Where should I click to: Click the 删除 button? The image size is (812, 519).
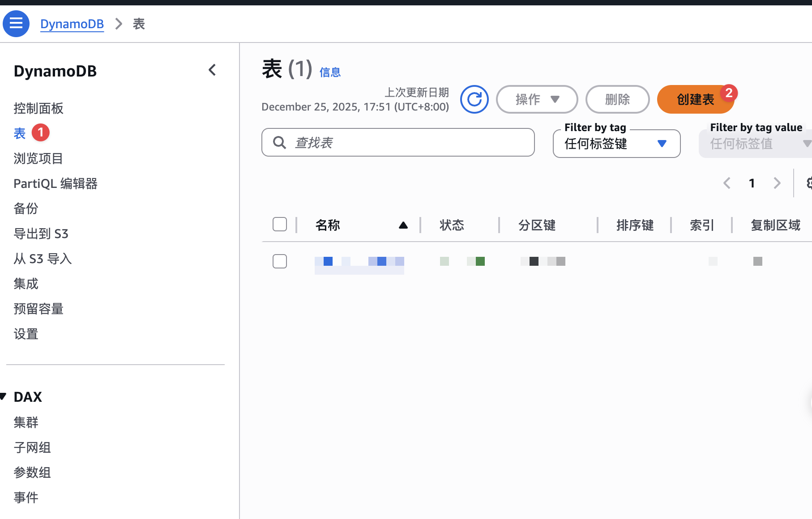617,99
